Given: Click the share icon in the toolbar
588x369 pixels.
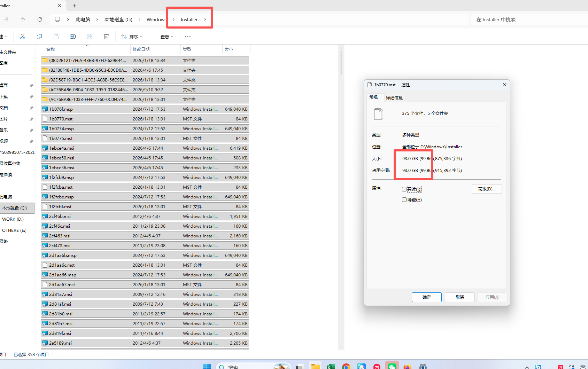Looking at the screenshot, I should (x=90, y=37).
